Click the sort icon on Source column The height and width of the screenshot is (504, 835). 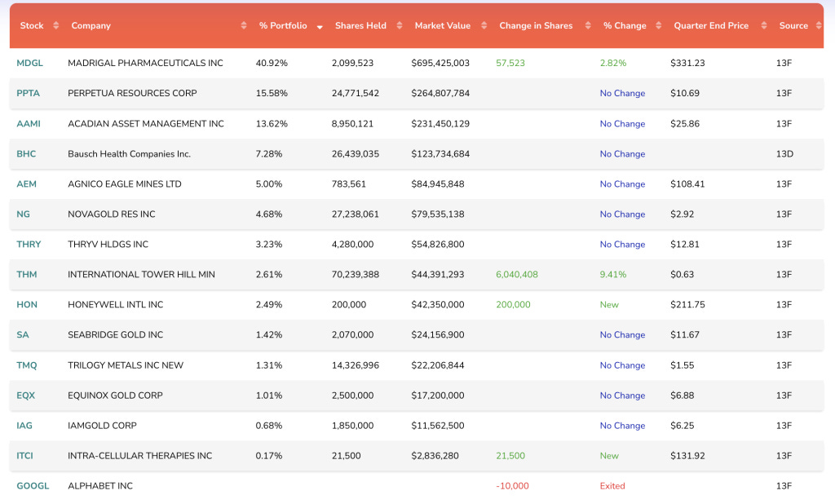(815, 25)
